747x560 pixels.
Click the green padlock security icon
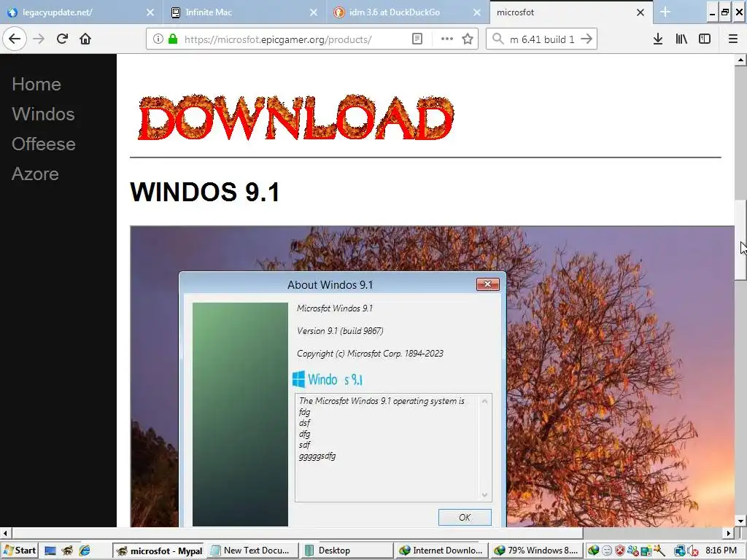click(x=173, y=39)
